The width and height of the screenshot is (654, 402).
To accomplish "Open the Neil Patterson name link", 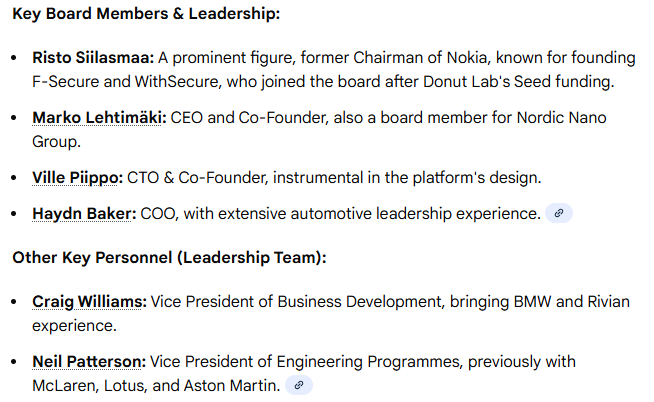I will tap(89, 361).
